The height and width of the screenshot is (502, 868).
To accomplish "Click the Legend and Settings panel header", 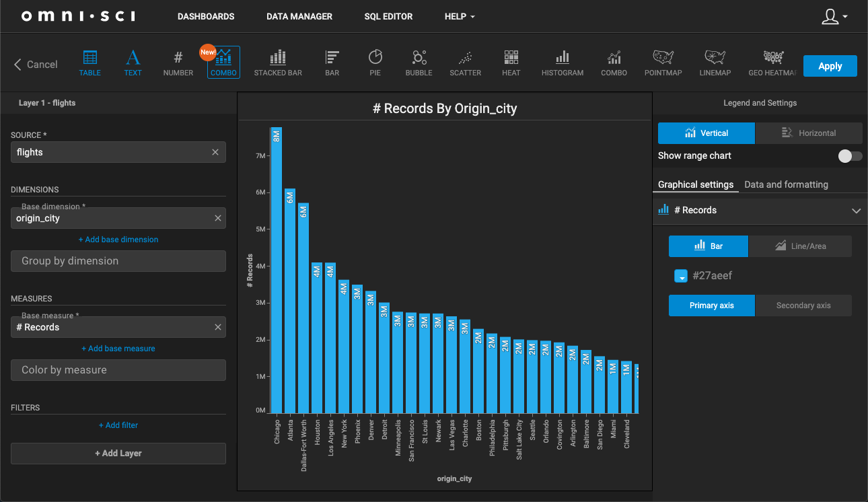I will [x=760, y=103].
